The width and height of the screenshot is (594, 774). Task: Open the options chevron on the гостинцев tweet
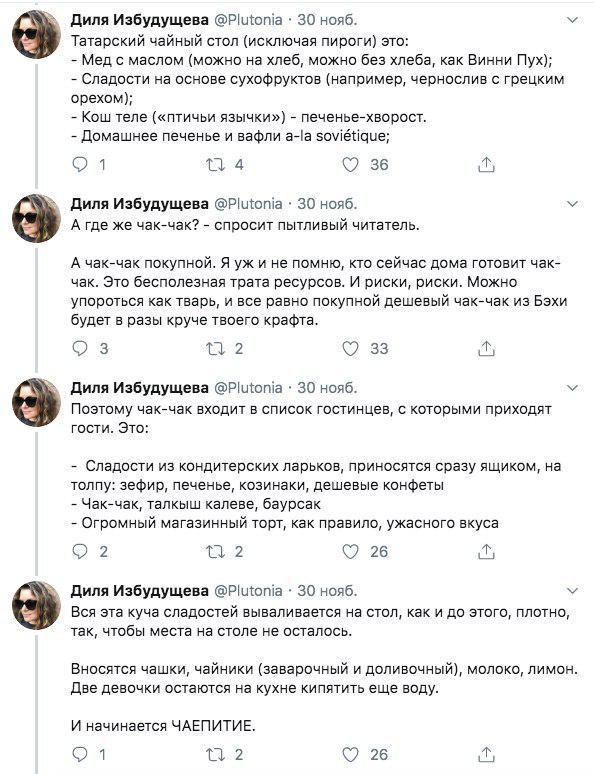[572, 387]
